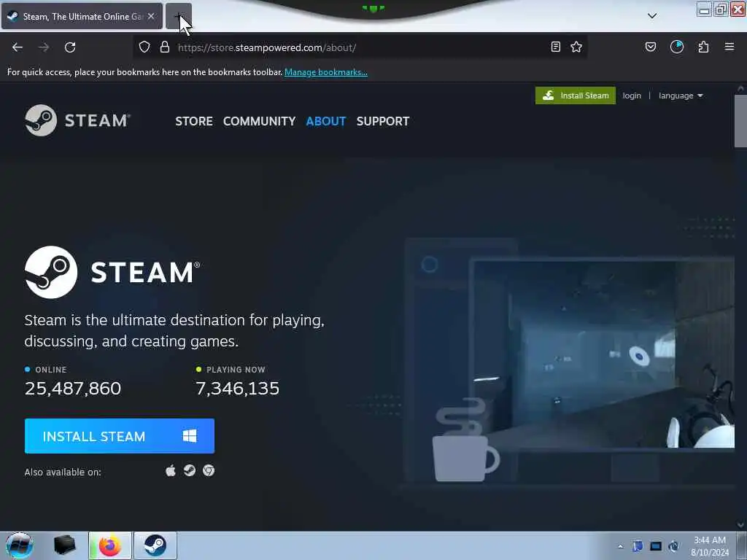This screenshot has height=560, width=747.
Task: Click the green handle at screen top
Action: tap(373, 8)
